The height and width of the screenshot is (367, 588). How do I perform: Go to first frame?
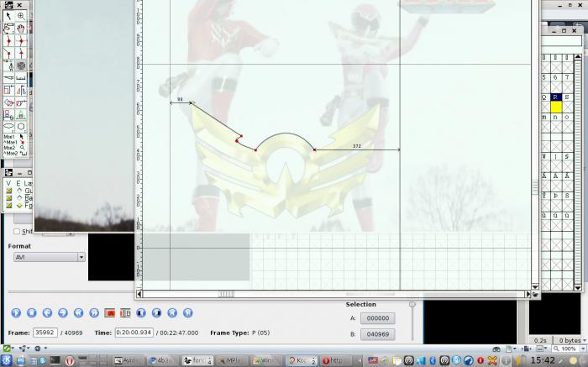[x=172, y=312]
